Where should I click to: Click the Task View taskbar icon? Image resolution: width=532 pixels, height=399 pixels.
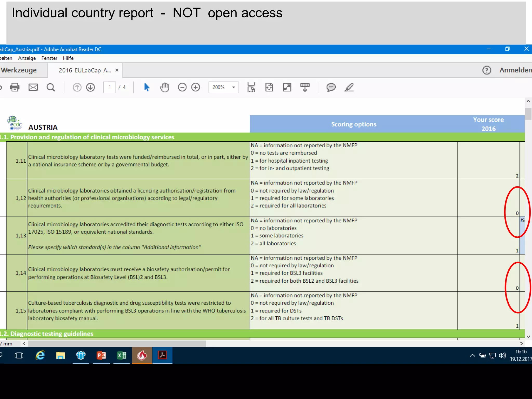pos(19,355)
